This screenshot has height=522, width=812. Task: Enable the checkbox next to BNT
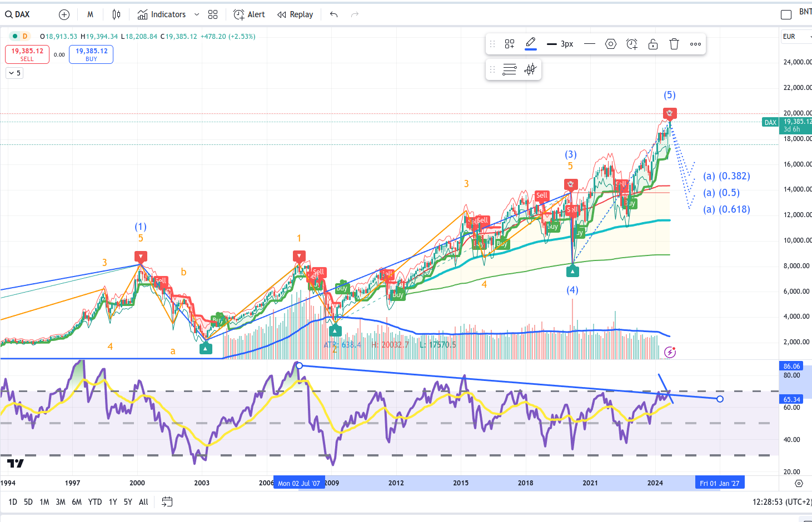pos(786,14)
